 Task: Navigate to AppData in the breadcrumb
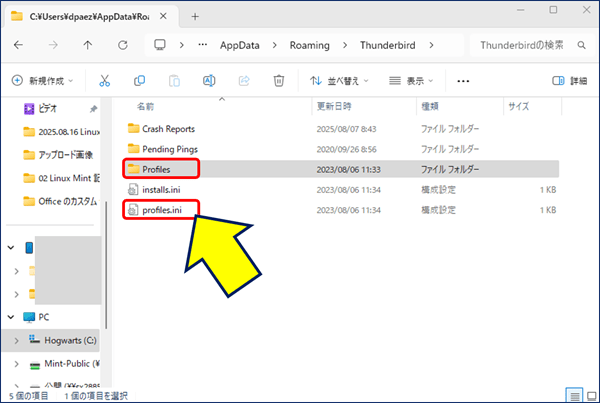[x=240, y=45]
